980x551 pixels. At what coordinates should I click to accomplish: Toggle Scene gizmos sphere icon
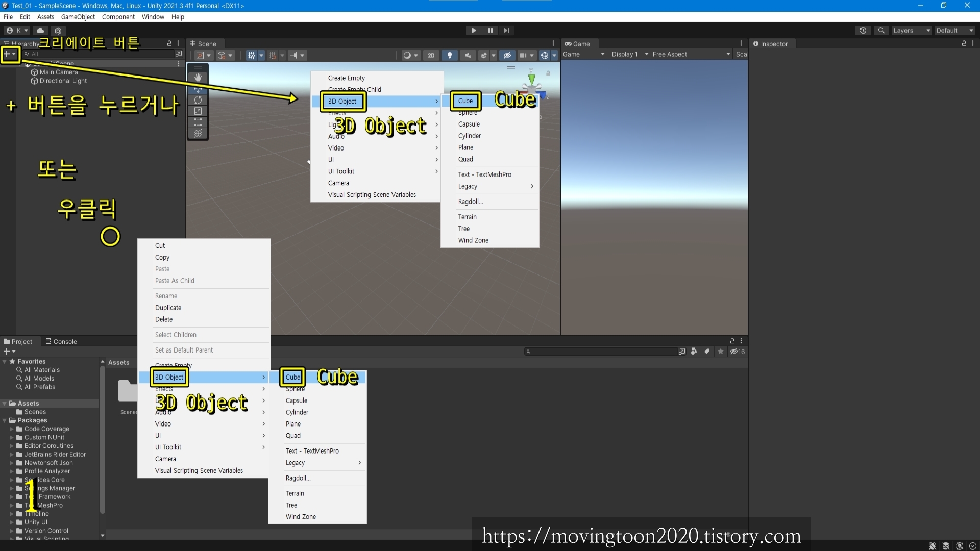click(x=545, y=55)
